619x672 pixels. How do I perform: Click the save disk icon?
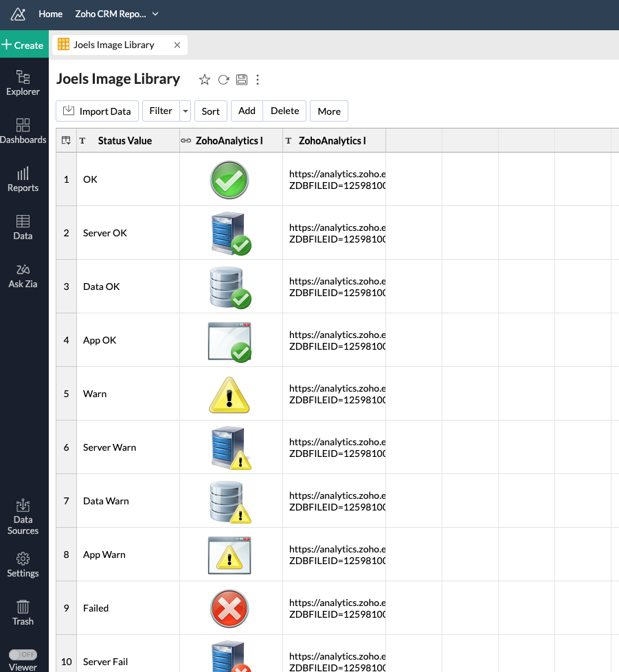pyautogui.click(x=242, y=80)
